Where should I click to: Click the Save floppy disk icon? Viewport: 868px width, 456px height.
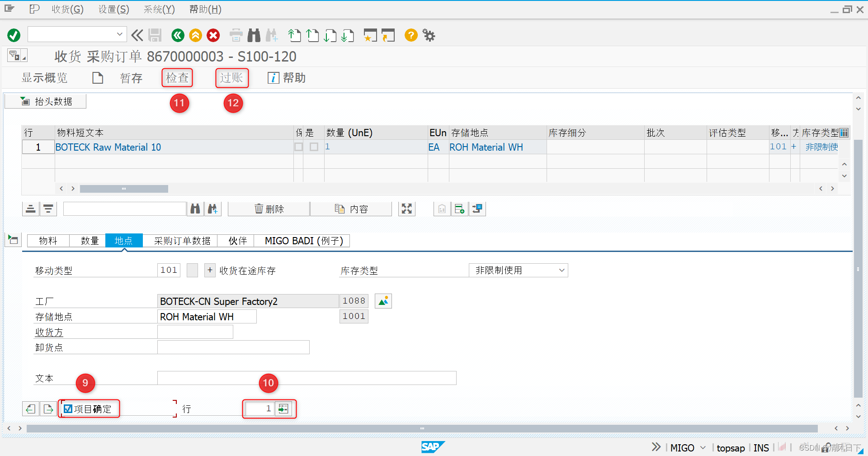click(x=155, y=35)
